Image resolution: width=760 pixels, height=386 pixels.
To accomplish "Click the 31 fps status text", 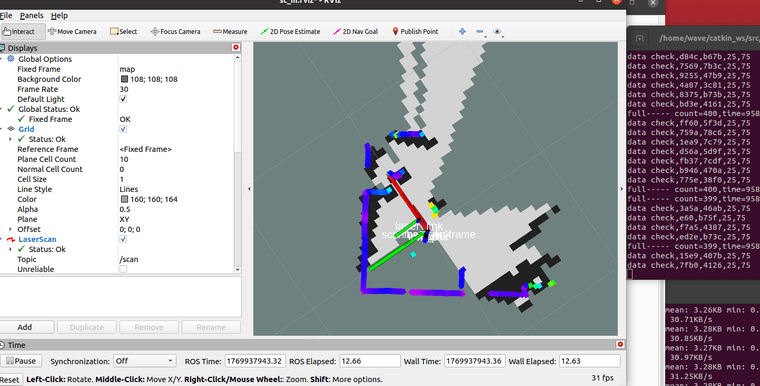I will [x=602, y=378].
